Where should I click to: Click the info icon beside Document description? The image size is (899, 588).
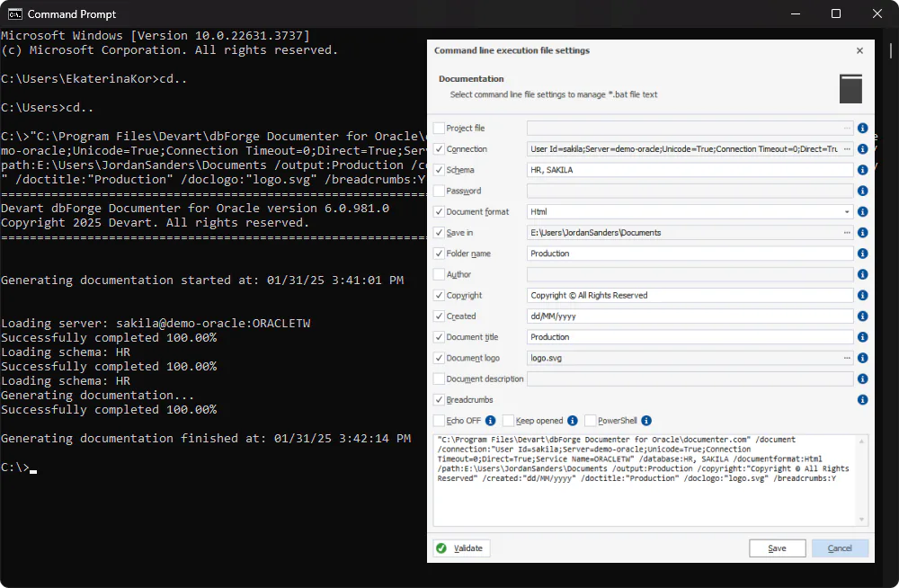coord(862,379)
